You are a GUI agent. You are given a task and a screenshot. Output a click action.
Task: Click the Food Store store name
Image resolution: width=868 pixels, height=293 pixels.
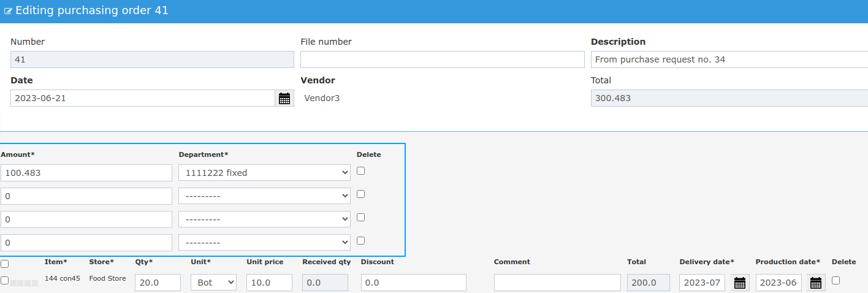(107, 278)
